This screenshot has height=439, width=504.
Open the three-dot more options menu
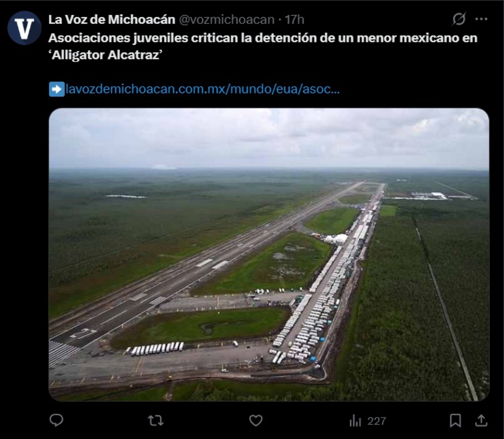(x=481, y=19)
